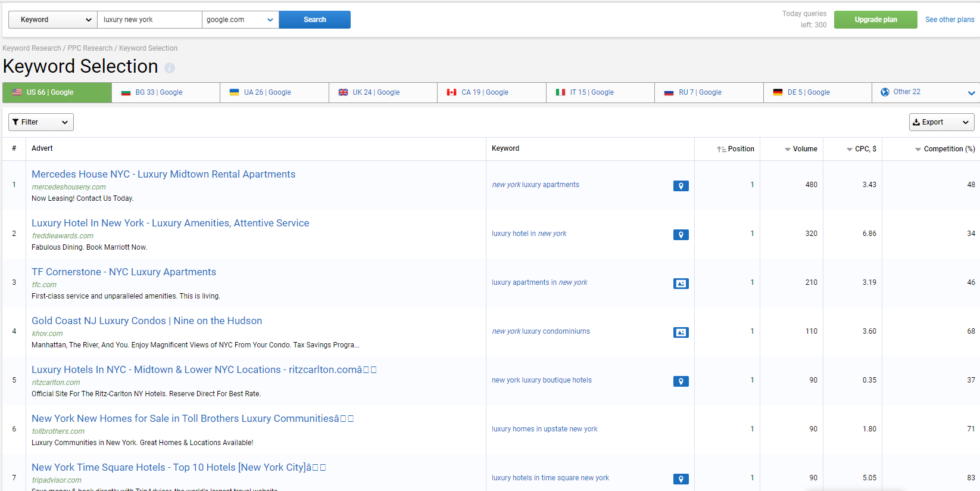Open Luxury Hotel In New York advert link
The width and height of the screenshot is (980, 491).
(x=170, y=223)
